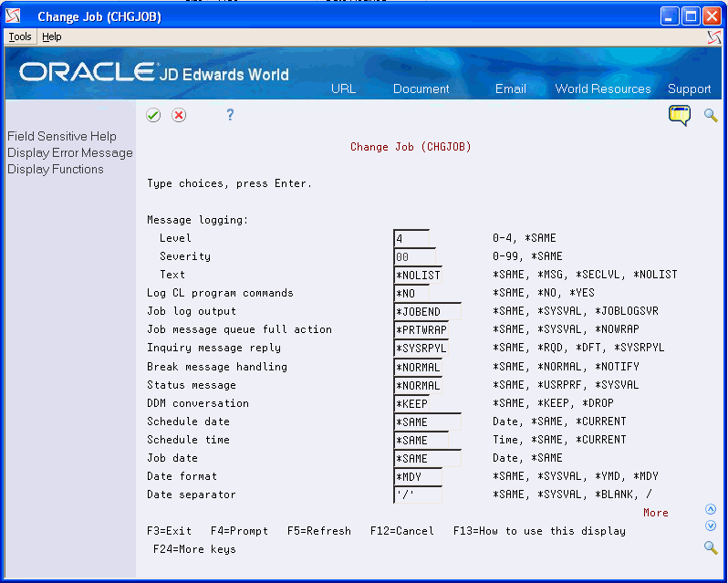The image size is (728, 583).
Task: Click the red X cancel icon
Action: [x=179, y=115]
